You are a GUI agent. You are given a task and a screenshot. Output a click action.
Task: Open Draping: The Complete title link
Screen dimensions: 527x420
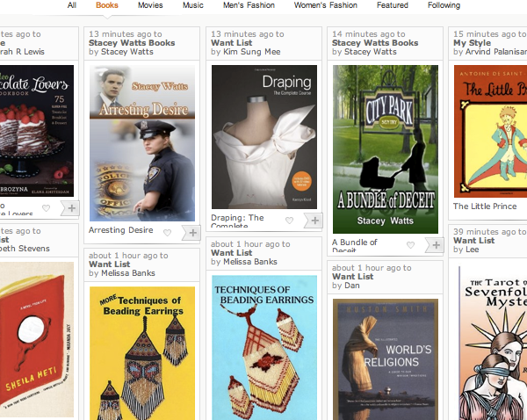[237, 221]
